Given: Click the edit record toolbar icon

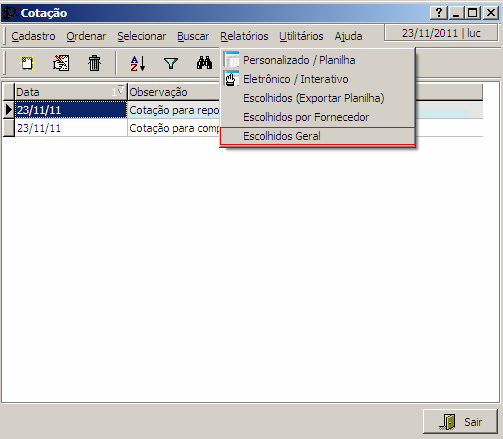Looking at the screenshot, I should [61, 63].
